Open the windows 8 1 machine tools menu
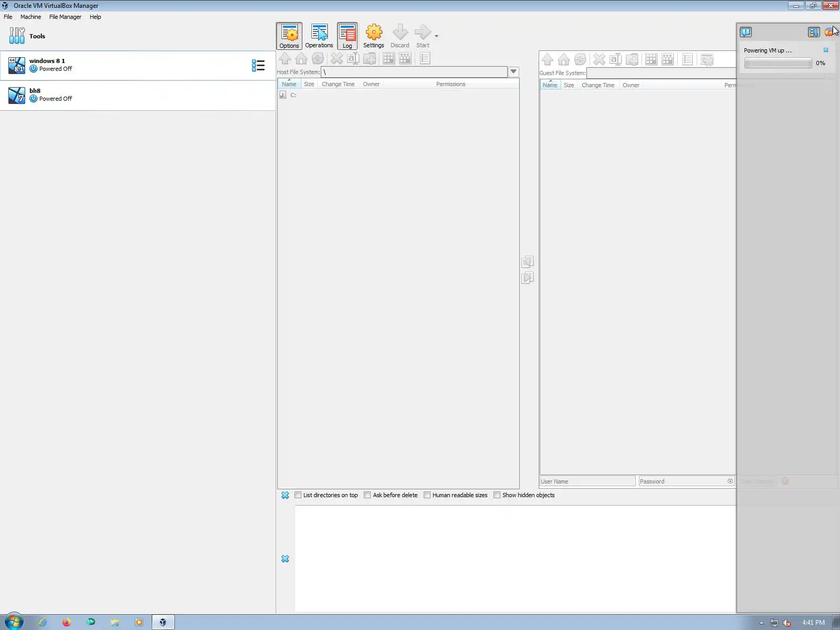Viewport: 840px width, 630px height. tap(258, 65)
